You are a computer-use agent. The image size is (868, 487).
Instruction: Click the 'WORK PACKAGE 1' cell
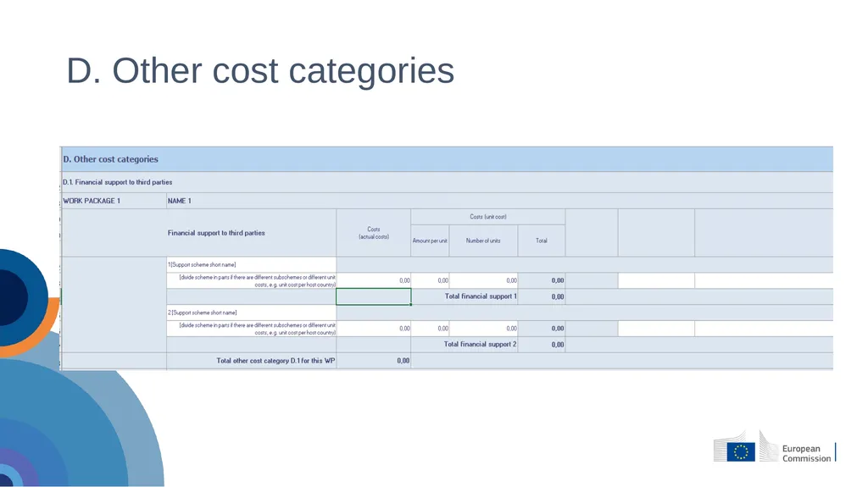[114, 201]
